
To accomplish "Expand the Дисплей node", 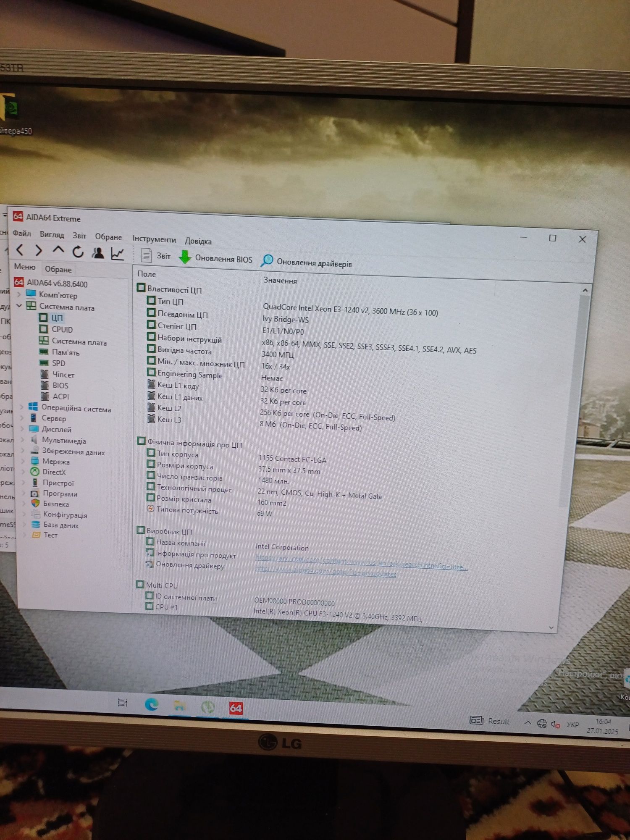I will click(x=22, y=429).
